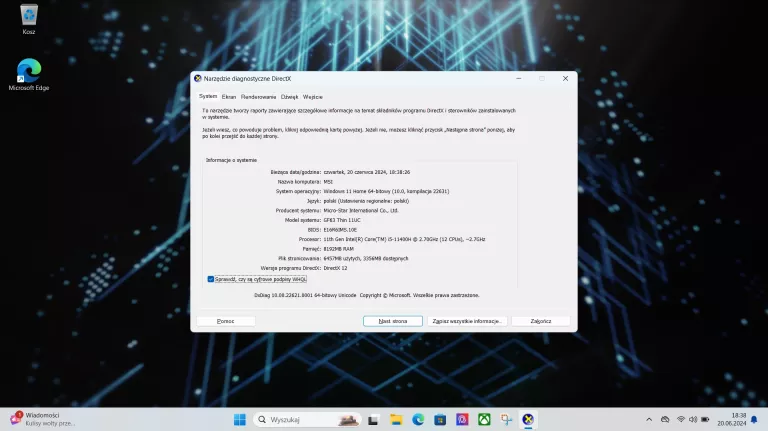Click the processor value 11th Gen Intel Core
This screenshot has width=768, height=431.
click(x=405, y=239)
